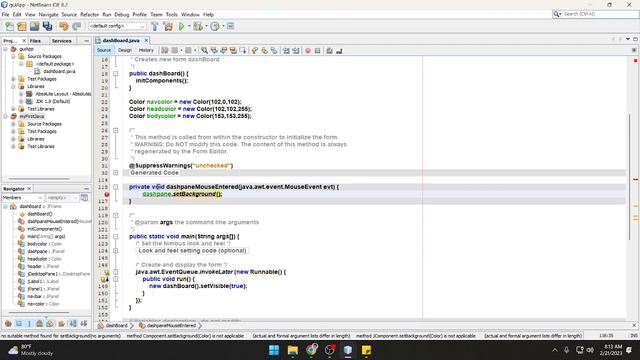Click the Undo arrow icon
The width and height of the screenshot is (640, 360).
tap(64, 26)
